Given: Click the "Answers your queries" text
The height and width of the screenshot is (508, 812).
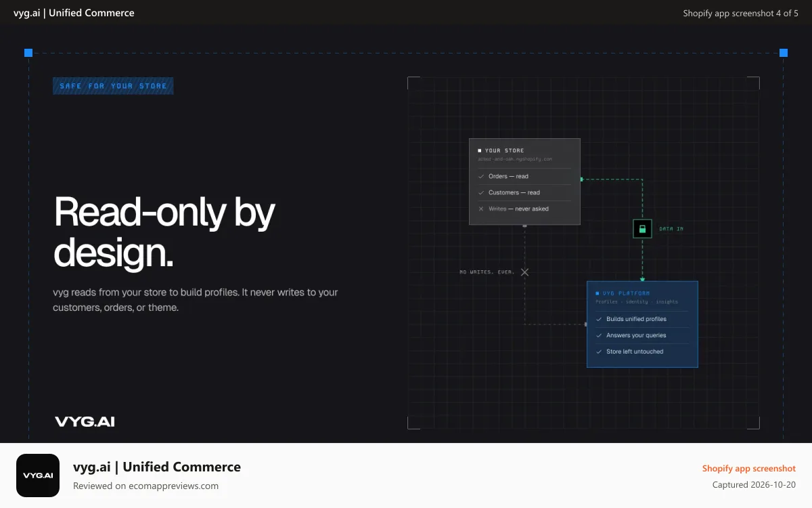Looking at the screenshot, I should click(x=636, y=335).
